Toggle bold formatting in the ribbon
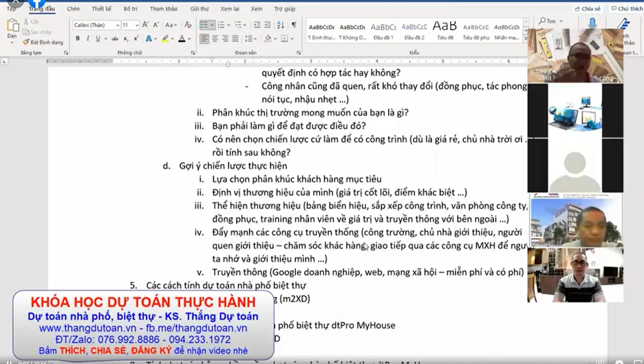This screenshot has width=644, height=364. [x=78, y=39]
